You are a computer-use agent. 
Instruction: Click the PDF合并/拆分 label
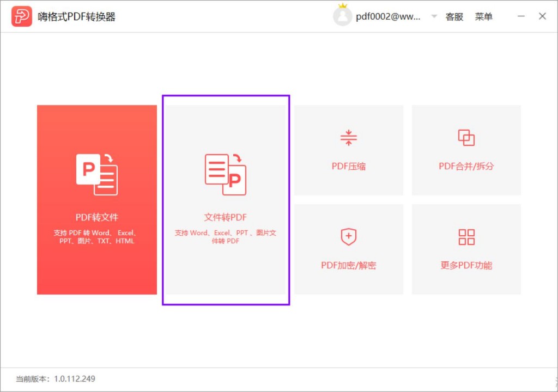pos(466,166)
